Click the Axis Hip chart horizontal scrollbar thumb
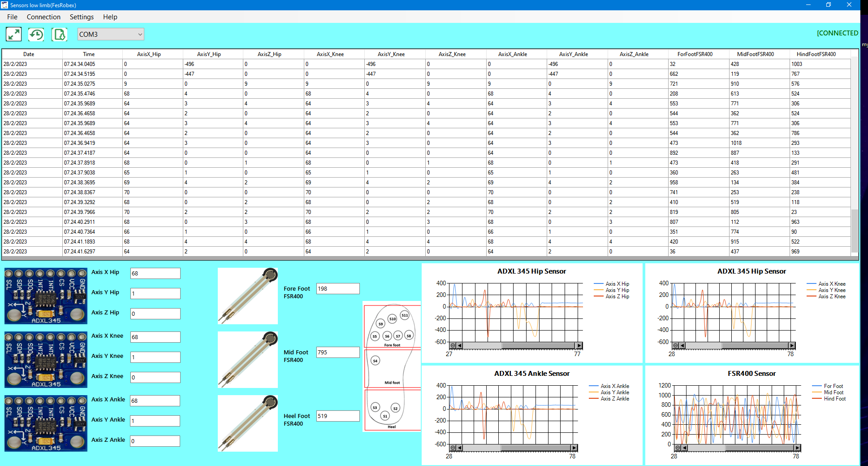This screenshot has height=466, width=868. (538, 346)
